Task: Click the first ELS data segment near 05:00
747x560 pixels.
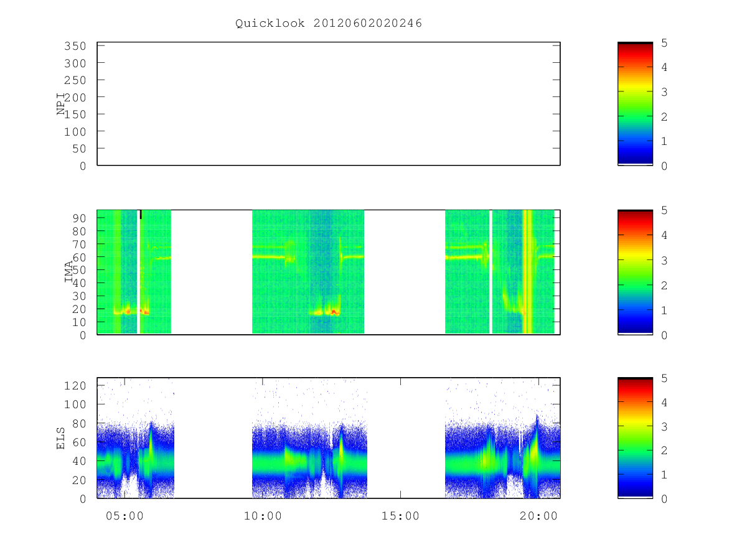Action: click(x=136, y=438)
